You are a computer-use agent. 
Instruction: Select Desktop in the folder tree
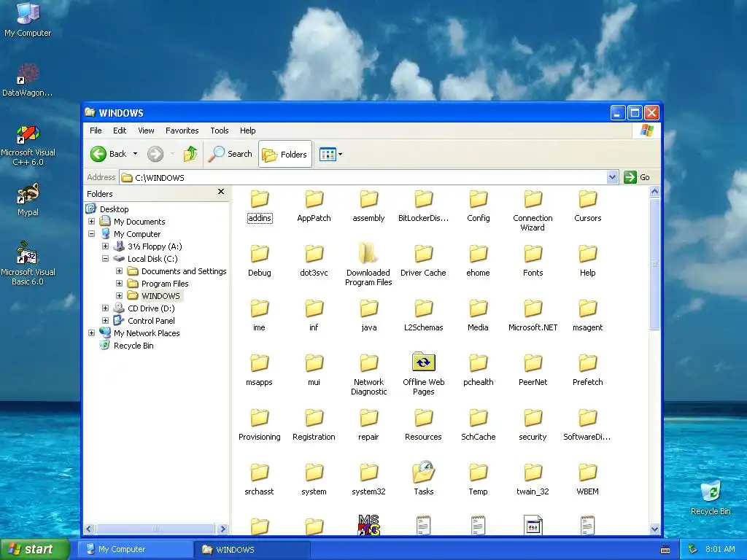(x=114, y=209)
